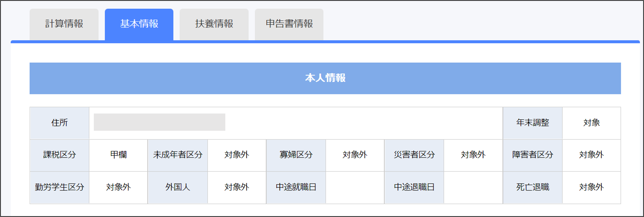Click the 障害者区分 label cell
The height and width of the screenshot is (217, 644).
pos(533,155)
